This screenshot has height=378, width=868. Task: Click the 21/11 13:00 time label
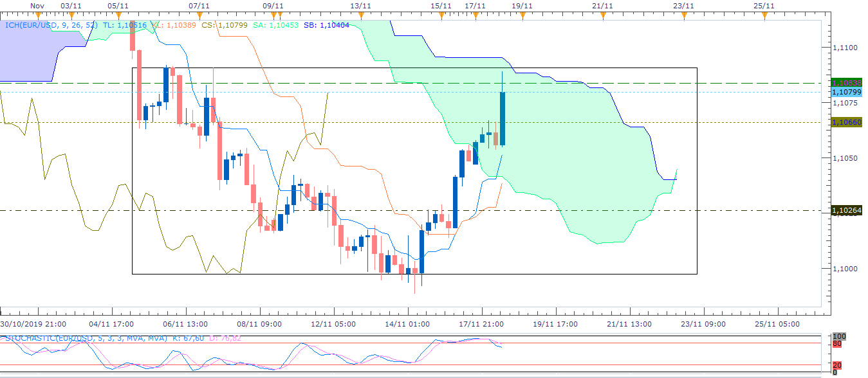628,324
